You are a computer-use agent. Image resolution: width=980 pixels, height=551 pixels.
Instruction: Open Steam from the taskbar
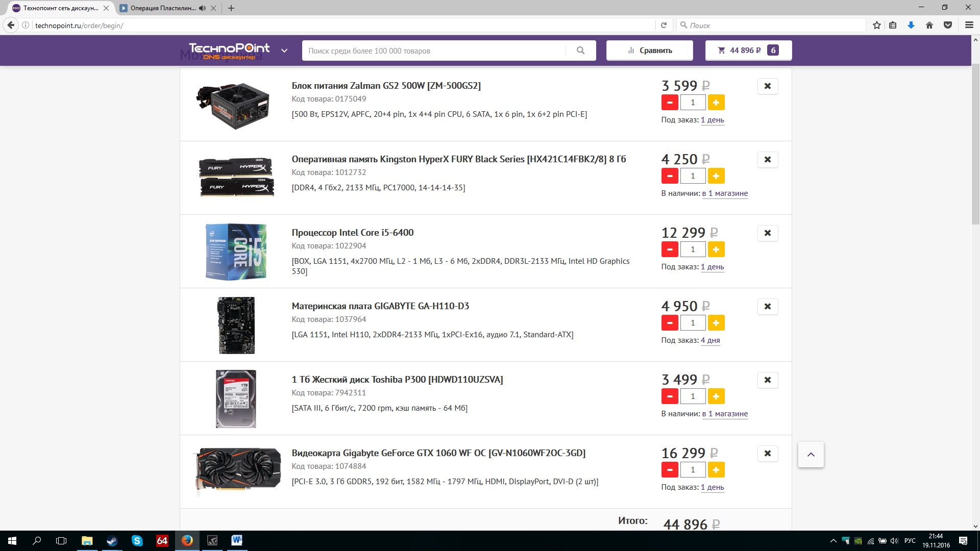pos(112,541)
